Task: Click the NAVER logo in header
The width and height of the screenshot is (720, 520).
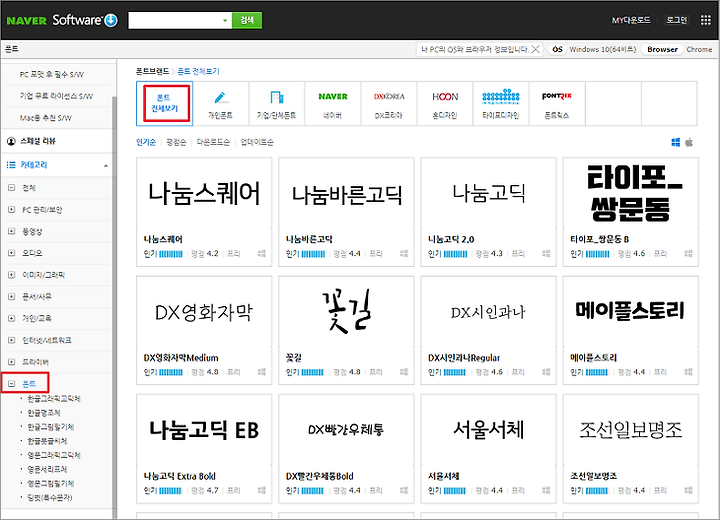Action: pos(26,21)
